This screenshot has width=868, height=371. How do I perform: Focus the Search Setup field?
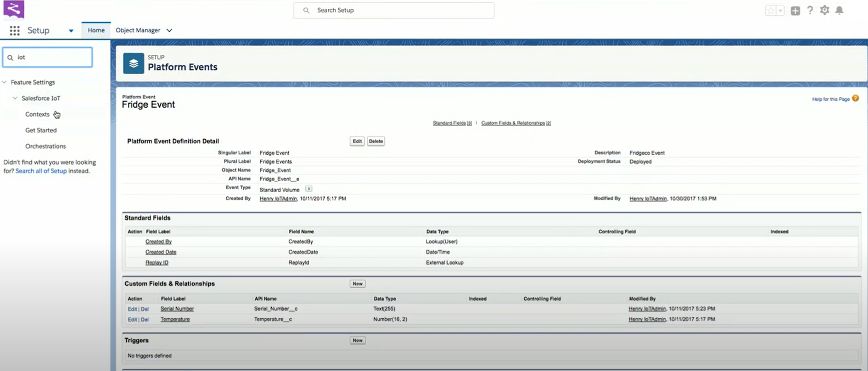tap(394, 10)
